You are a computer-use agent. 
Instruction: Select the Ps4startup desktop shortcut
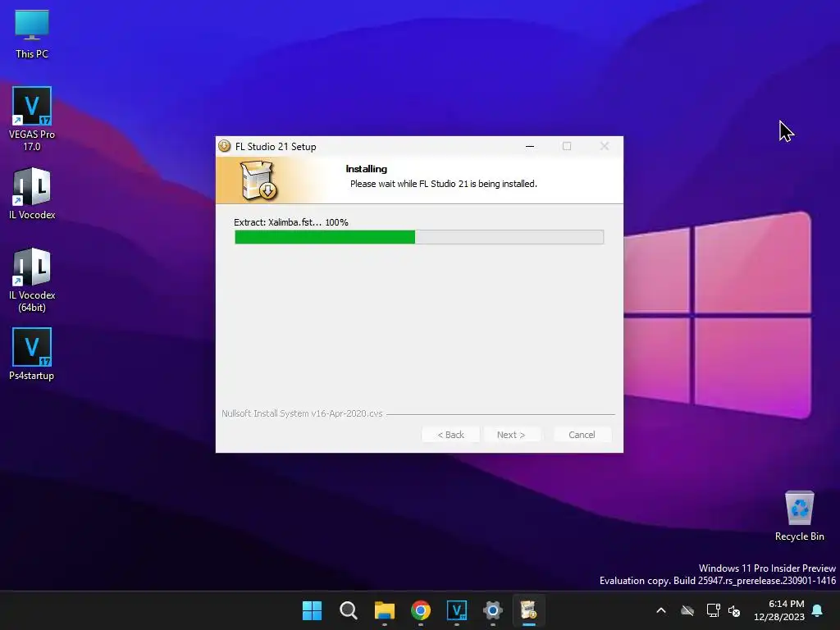[x=32, y=354]
